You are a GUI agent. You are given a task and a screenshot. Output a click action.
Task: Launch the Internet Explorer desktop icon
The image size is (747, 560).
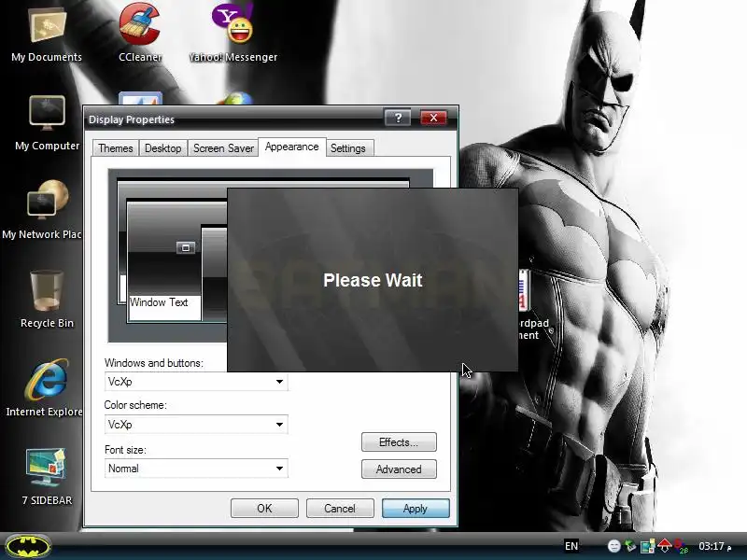44,387
